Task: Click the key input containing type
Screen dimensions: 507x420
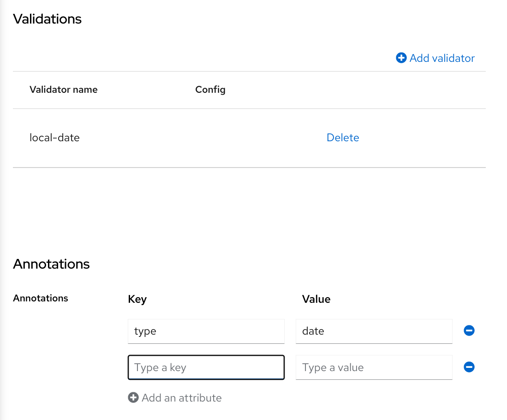Action: [206, 331]
